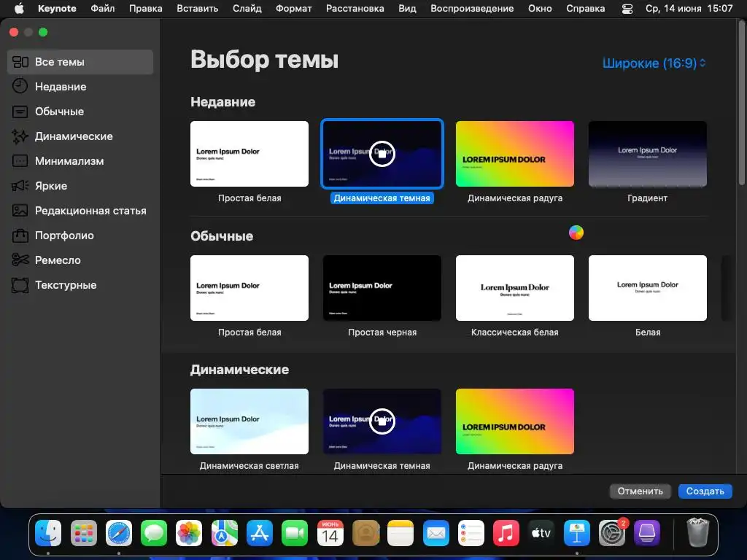The width and height of the screenshot is (747, 560).
Task: Choose the Градиент theme thumbnail
Action: click(x=648, y=154)
